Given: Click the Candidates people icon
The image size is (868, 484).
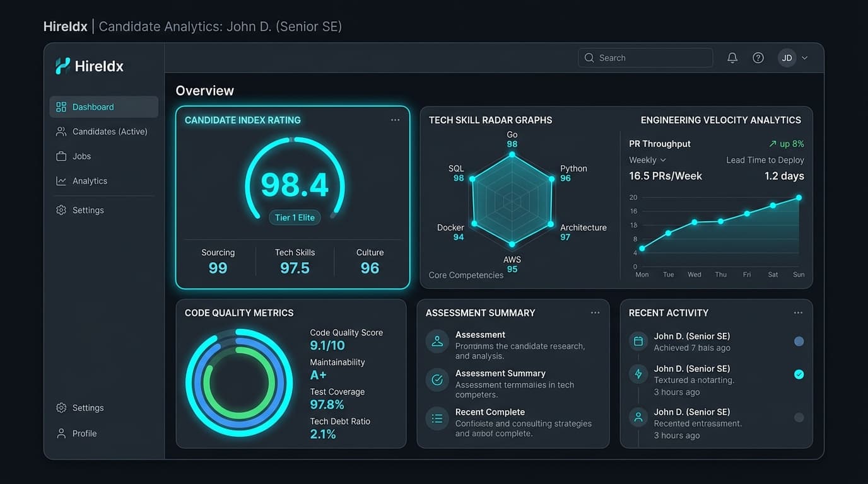Looking at the screenshot, I should [61, 132].
